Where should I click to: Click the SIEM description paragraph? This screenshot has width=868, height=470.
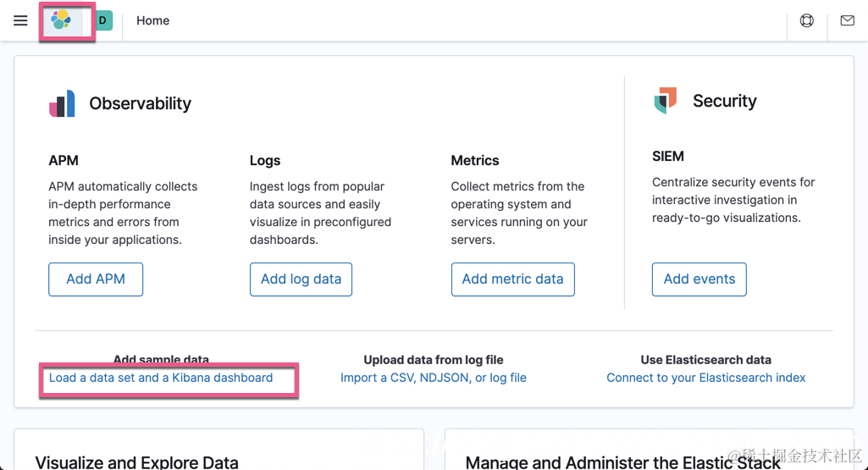pos(733,200)
